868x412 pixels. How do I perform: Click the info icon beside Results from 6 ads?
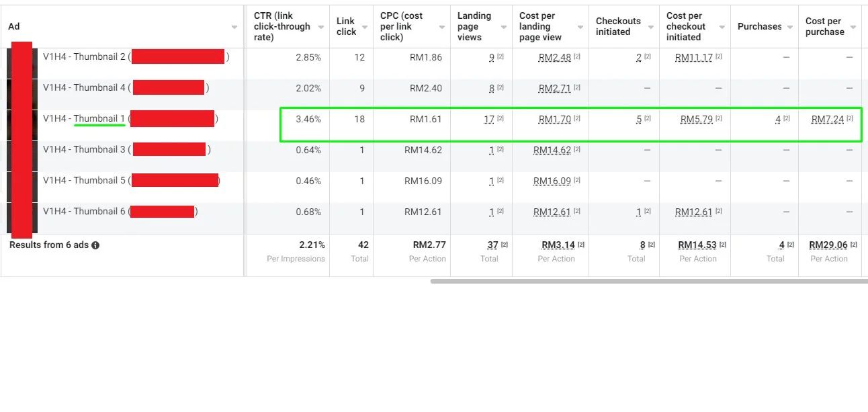pos(95,245)
